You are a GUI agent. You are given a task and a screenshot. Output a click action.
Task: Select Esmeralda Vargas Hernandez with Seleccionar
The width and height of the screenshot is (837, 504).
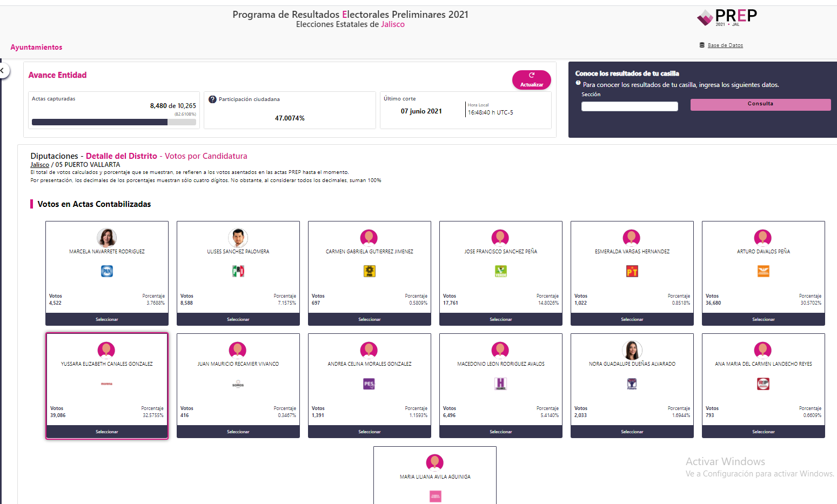click(x=632, y=319)
